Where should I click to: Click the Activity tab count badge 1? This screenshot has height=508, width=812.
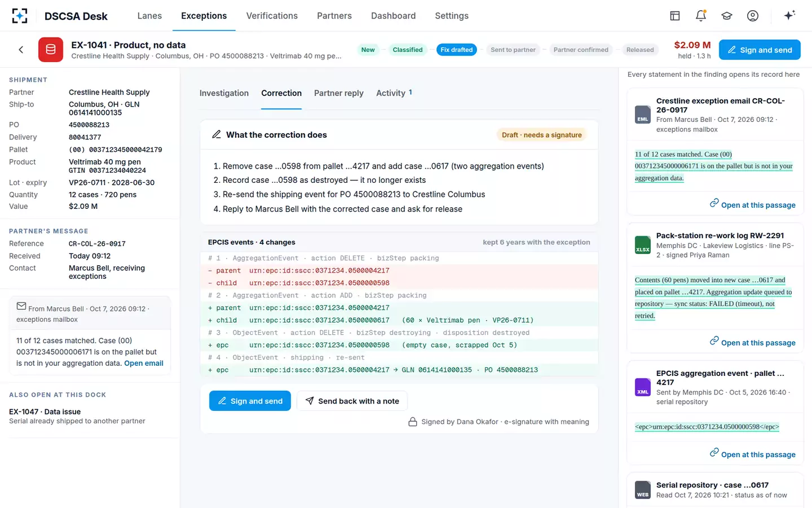pos(411,92)
